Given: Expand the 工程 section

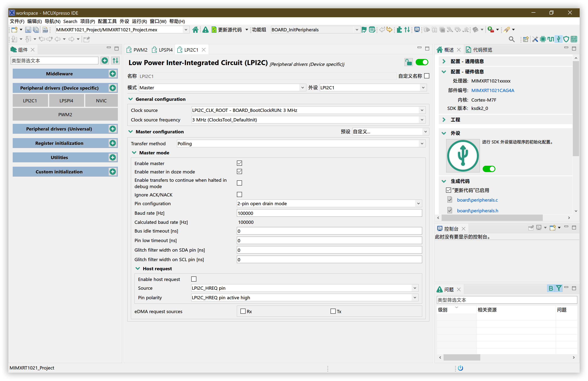Looking at the screenshot, I should click(444, 120).
